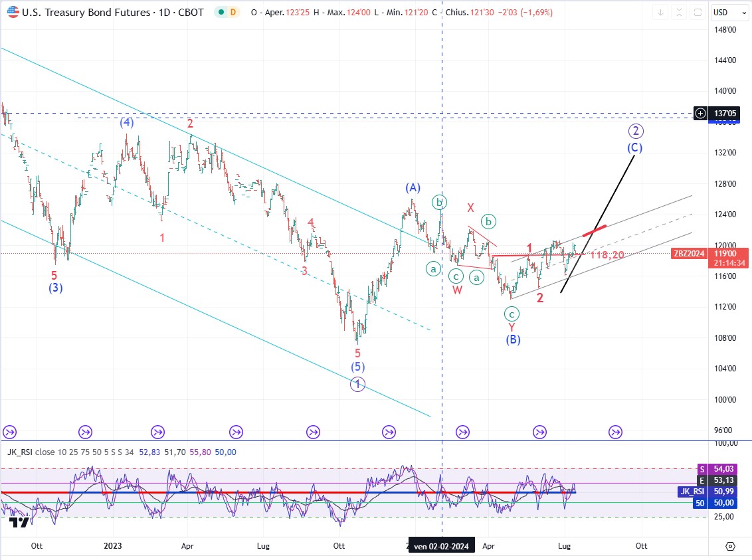Click the 119'00 last price label

(729, 254)
